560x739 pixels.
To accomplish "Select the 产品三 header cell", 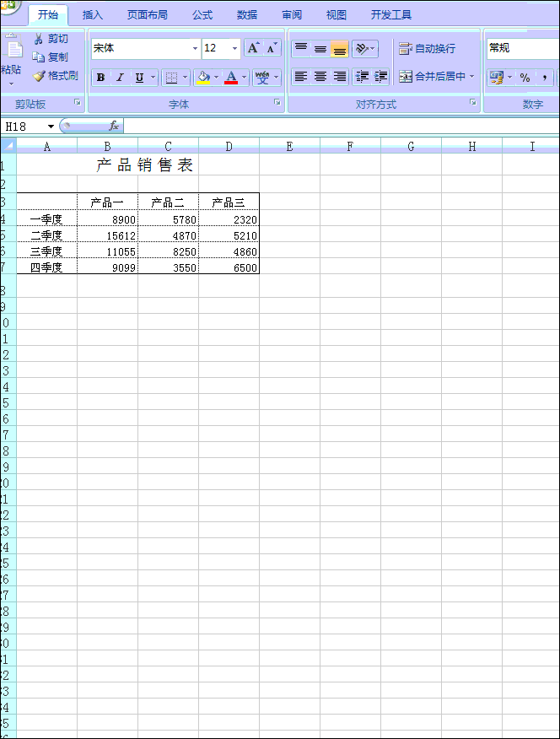I will (x=229, y=202).
